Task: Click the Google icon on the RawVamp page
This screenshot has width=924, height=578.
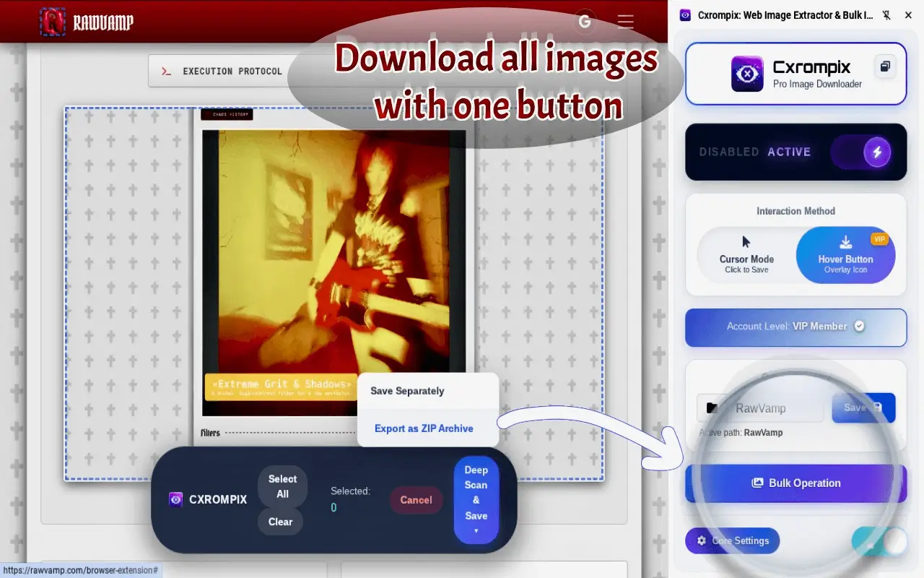Action: point(585,22)
